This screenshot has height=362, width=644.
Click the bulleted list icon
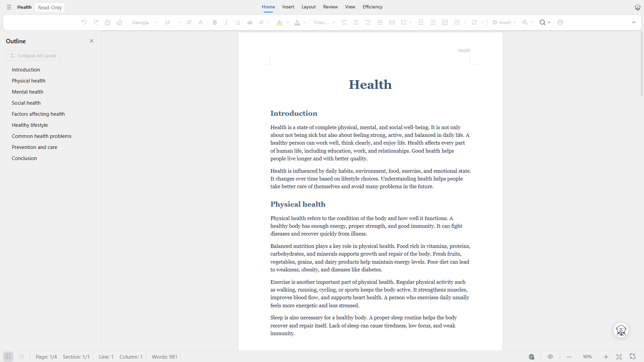[x=457, y=22]
